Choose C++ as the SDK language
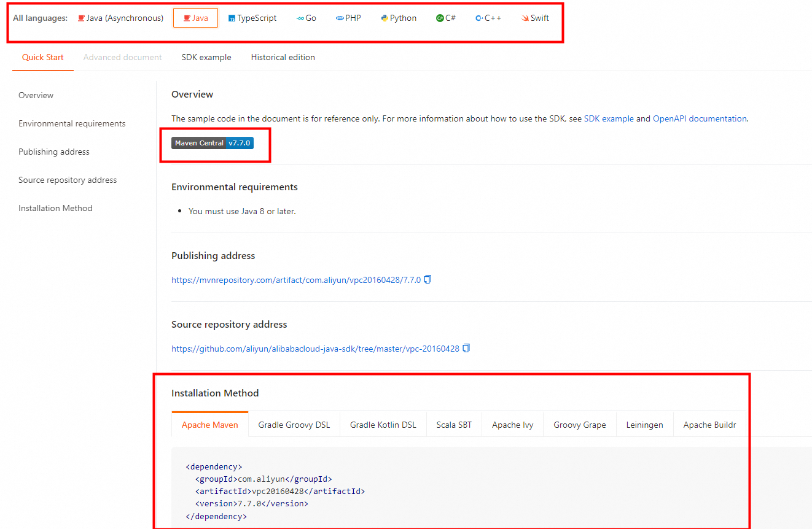812x529 pixels. [x=488, y=18]
